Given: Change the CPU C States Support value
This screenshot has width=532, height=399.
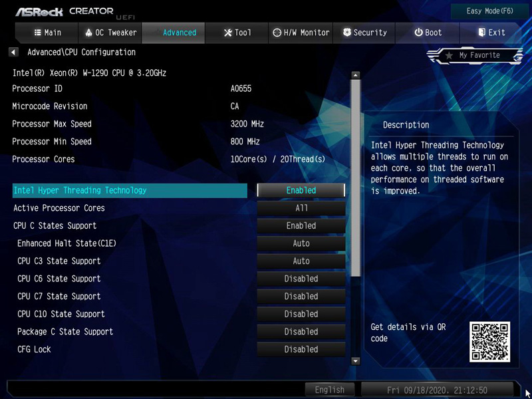Looking at the screenshot, I should (x=301, y=225).
